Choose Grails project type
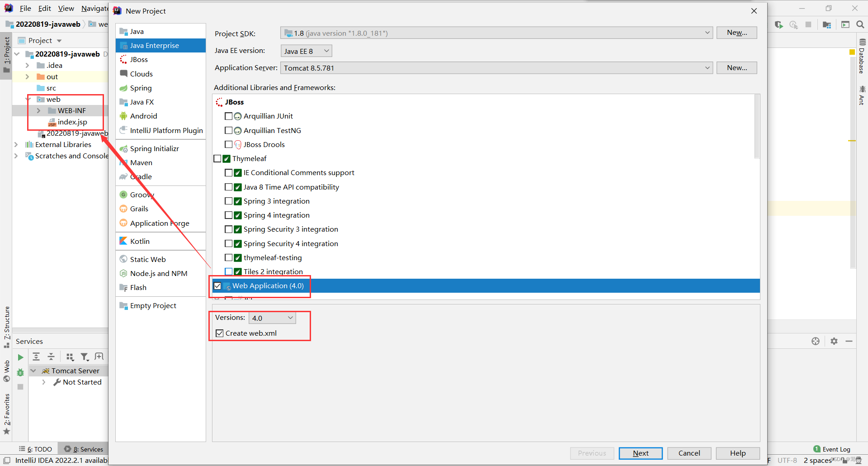The image size is (868, 466). [160, 209]
